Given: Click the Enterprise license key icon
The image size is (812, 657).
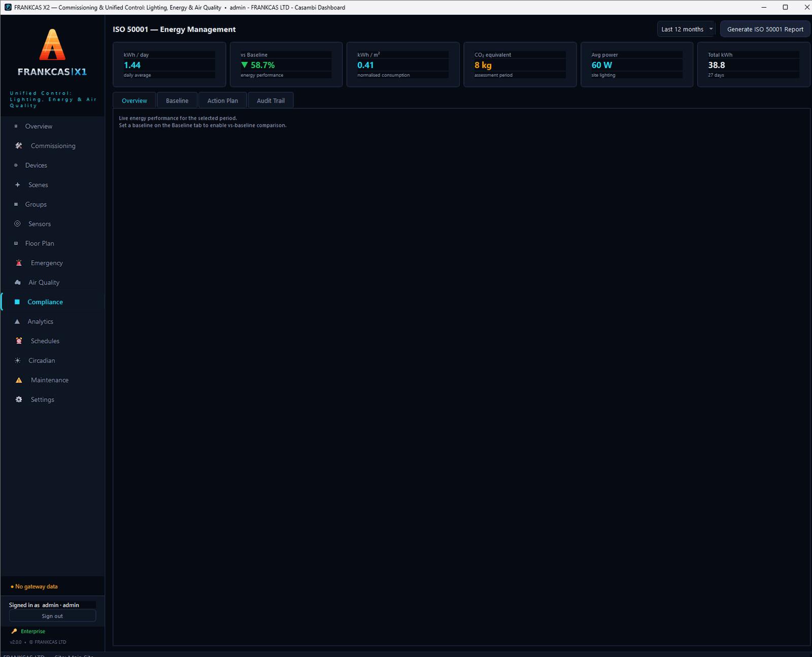Looking at the screenshot, I should (14, 632).
